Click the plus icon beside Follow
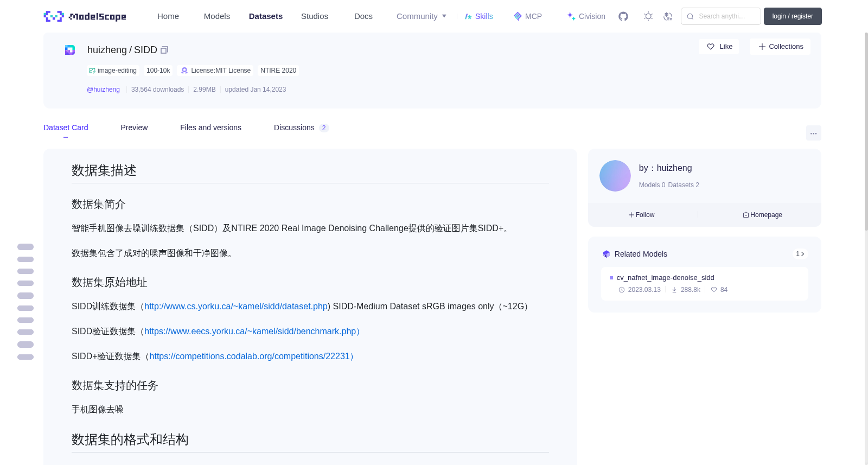Image resolution: width=868 pixels, height=465 pixels. pyautogui.click(x=631, y=215)
